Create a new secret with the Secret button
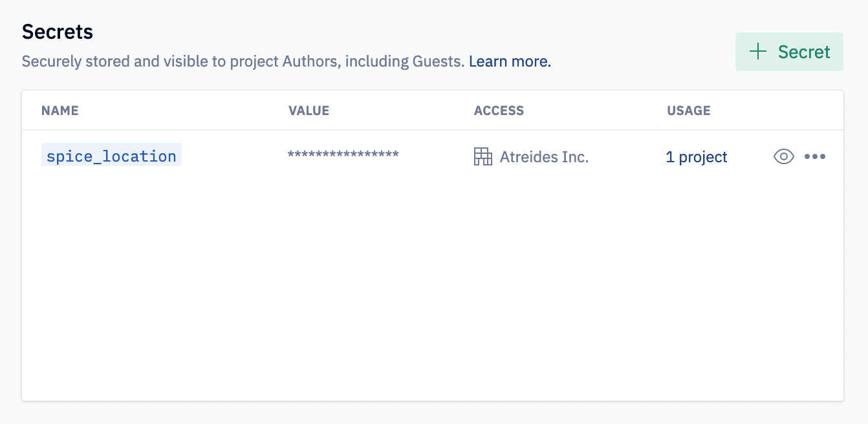The width and height of the screenshot is (868, 424). (x=789, y=51)
